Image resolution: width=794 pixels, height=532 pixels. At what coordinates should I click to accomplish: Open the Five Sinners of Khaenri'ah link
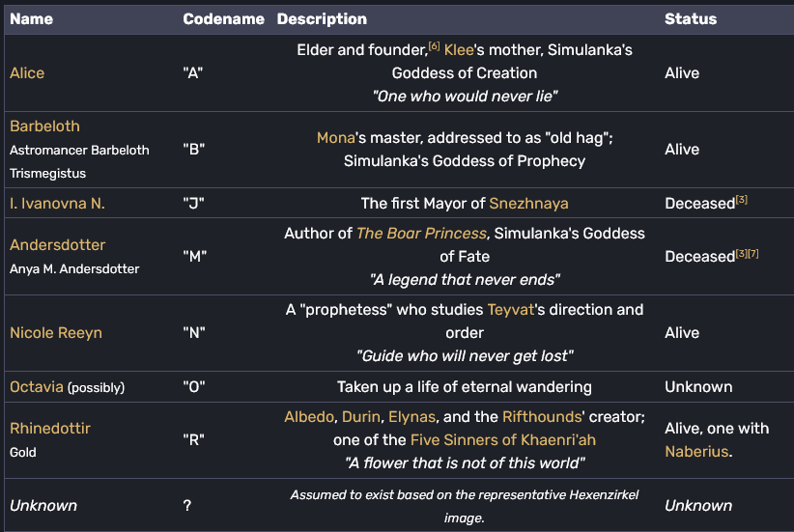(503, 440)
